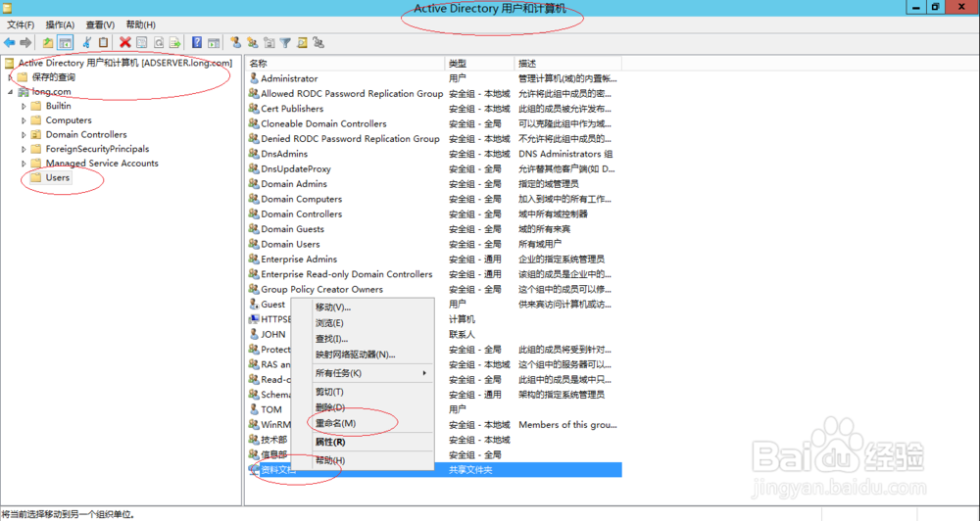Expand the 保存的查询 tree node
Viewport: 980px width, 521px height.
(10, 77)
